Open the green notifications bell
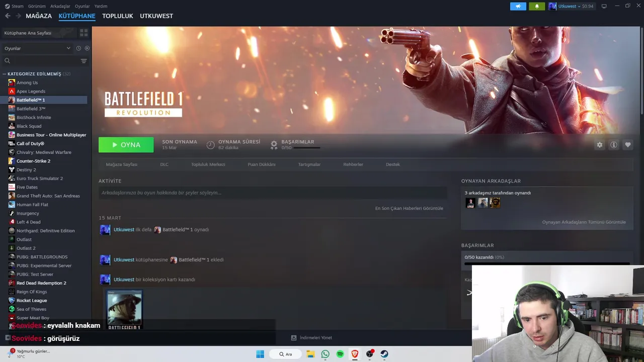The image size is (644, 362). [x=537, y=6]
